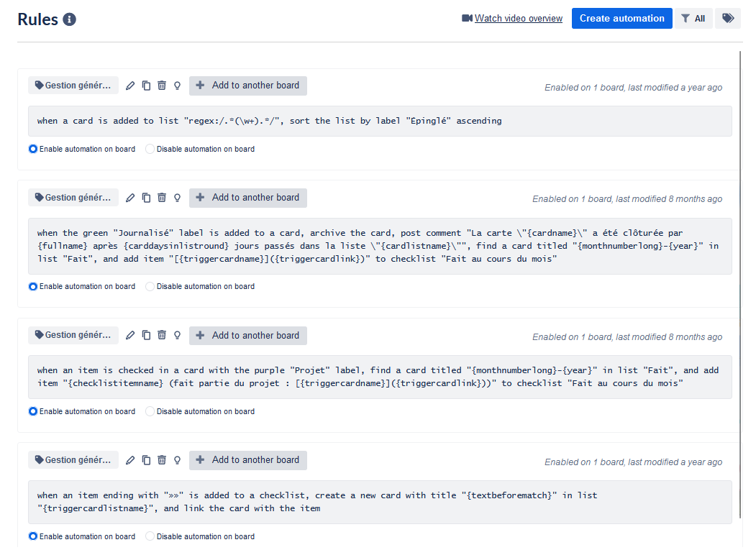
Task: Click the Gestion génér... tag on the regex rule
Action: pos(73,86)
